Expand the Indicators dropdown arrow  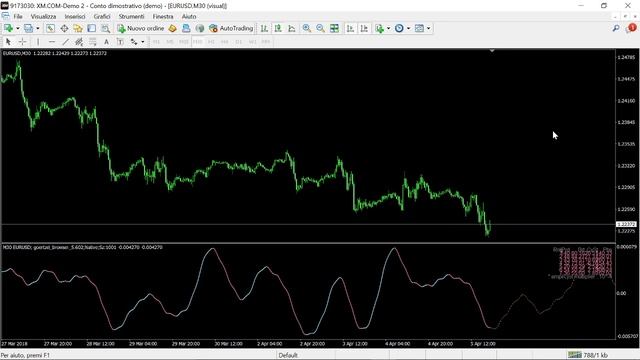pos(388,28)
